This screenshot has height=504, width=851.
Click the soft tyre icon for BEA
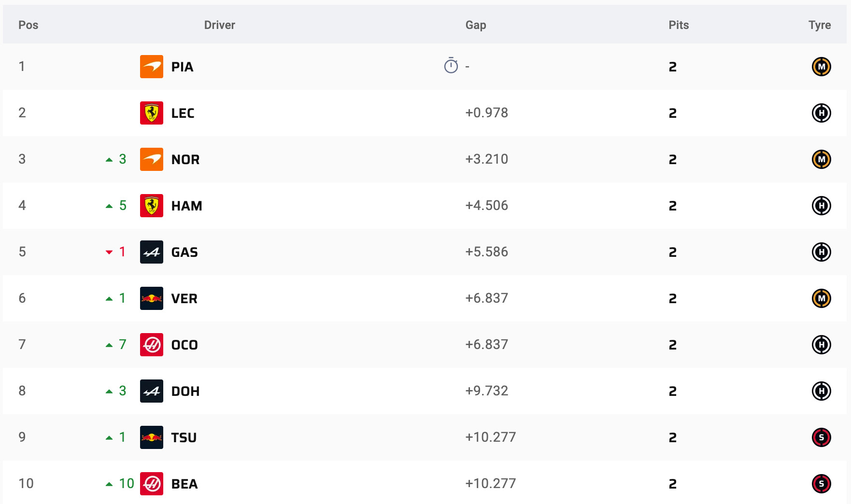pyautogui.click(x=821, y=484)
